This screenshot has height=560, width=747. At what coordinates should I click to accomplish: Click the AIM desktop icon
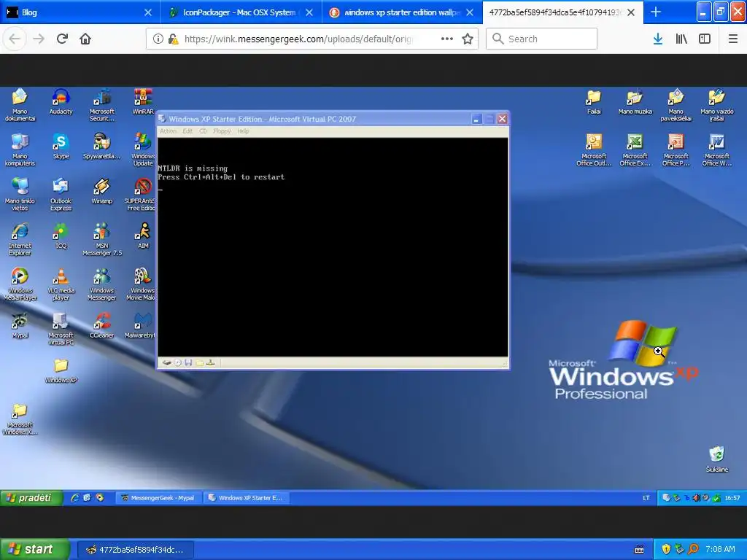point(143,236)
